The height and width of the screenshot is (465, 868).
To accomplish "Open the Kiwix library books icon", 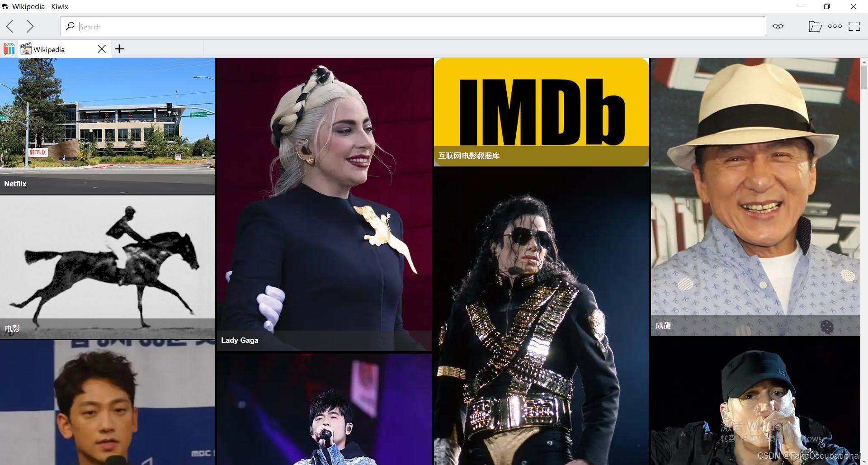I will 9,49.
